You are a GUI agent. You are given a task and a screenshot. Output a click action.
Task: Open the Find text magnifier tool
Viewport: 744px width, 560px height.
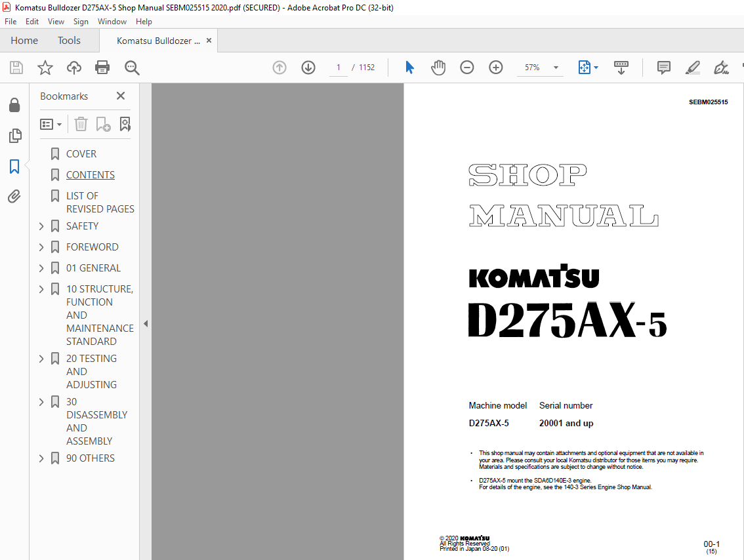point(132,68)
